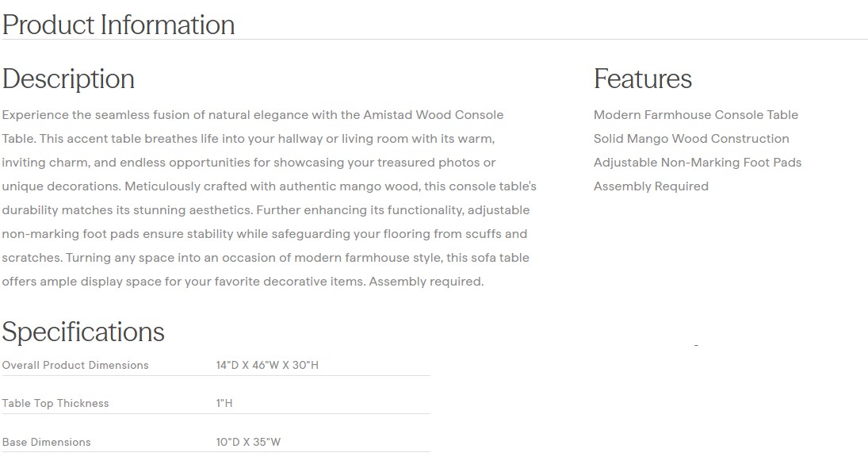Click the Specifications heading
Screen dimensions: 868x472
coord(83,332)
